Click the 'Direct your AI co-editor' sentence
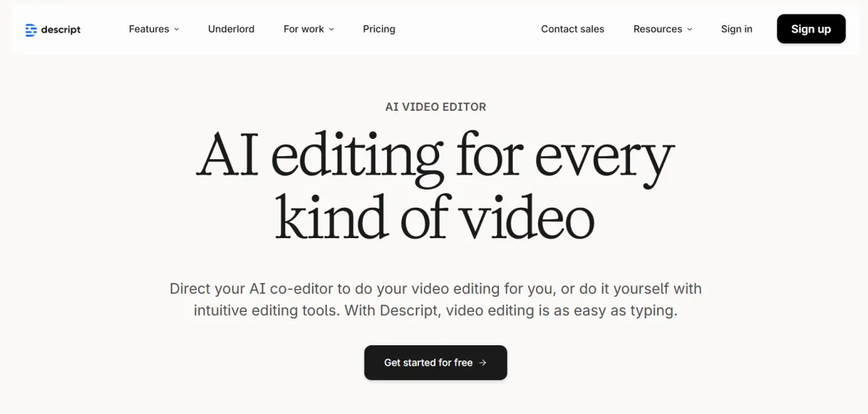Viewport: 868px width, 414px height. [435, 289]
